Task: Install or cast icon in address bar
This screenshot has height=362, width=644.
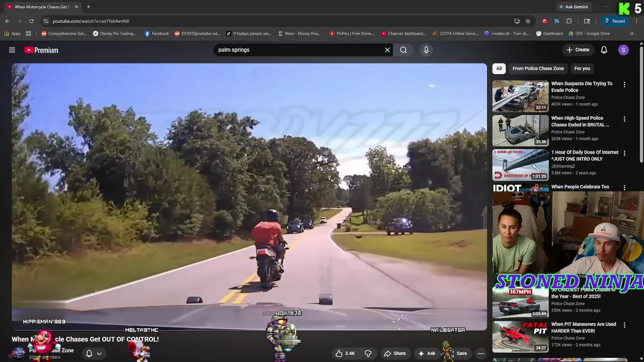Action: (517, 21)
